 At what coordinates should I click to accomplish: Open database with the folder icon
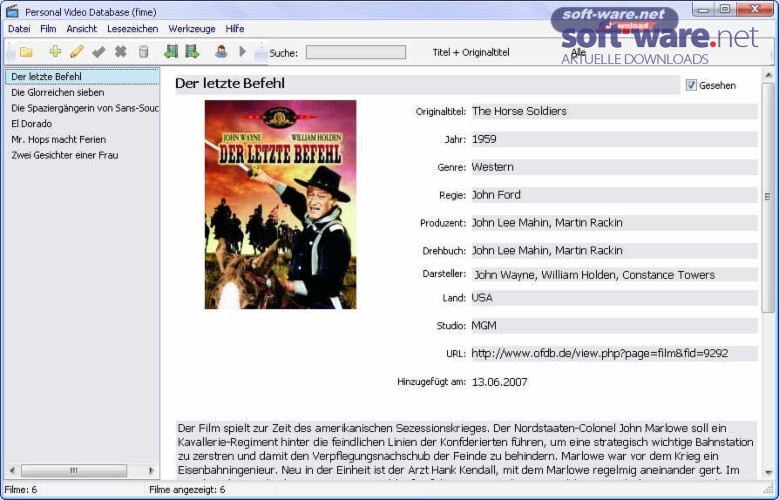26,52
